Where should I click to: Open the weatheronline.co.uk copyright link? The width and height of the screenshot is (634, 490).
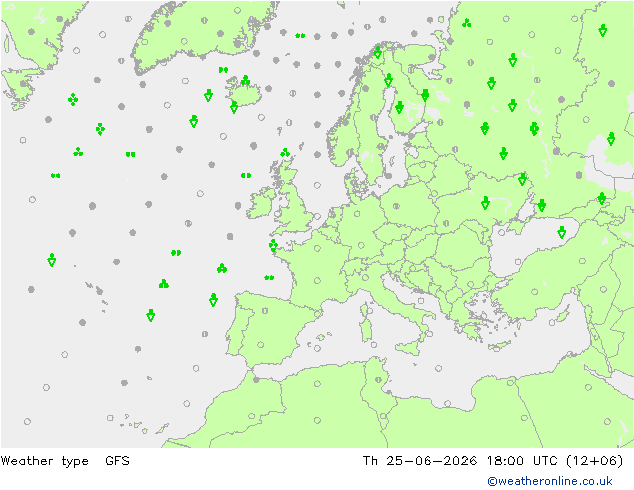pos(550,481)
